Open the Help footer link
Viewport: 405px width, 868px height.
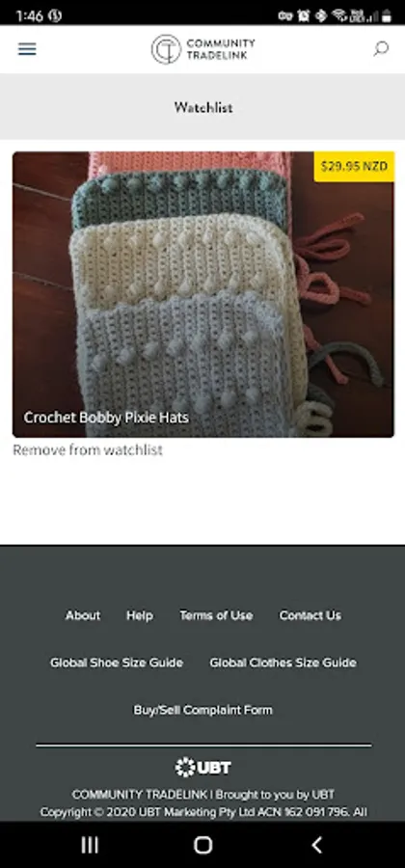(x=140, y=615)
